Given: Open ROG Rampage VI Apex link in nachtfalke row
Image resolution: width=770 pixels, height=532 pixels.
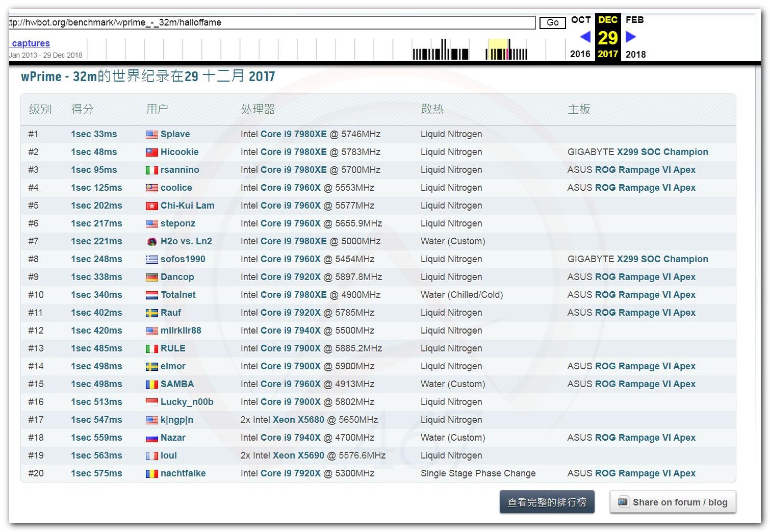Looking at the screenshot, I should coord(645,473).
